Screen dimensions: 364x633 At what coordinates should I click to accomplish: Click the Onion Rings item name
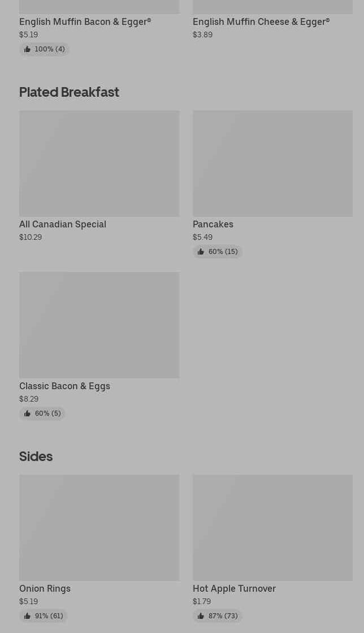coord(45,588)
